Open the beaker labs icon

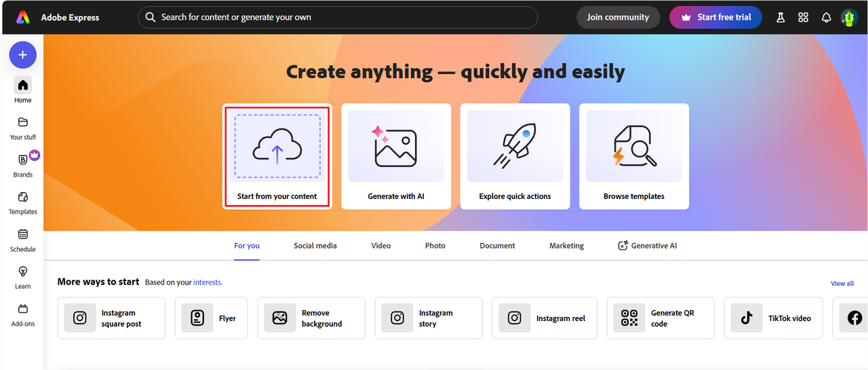781,18
